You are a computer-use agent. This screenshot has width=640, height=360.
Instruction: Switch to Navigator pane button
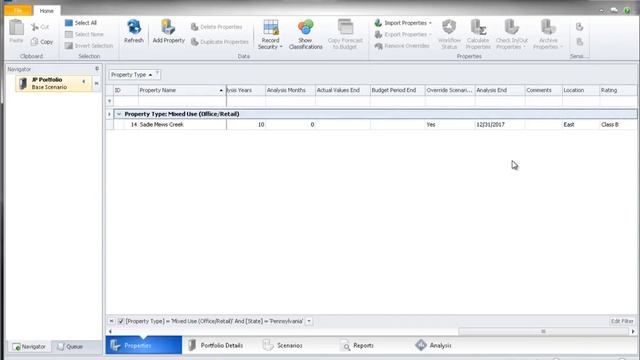point(29,347)
